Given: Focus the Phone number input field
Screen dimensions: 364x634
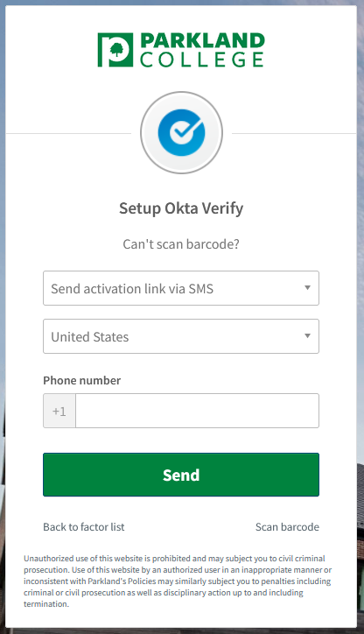Looking at the screenshot, I should (197, 411).
